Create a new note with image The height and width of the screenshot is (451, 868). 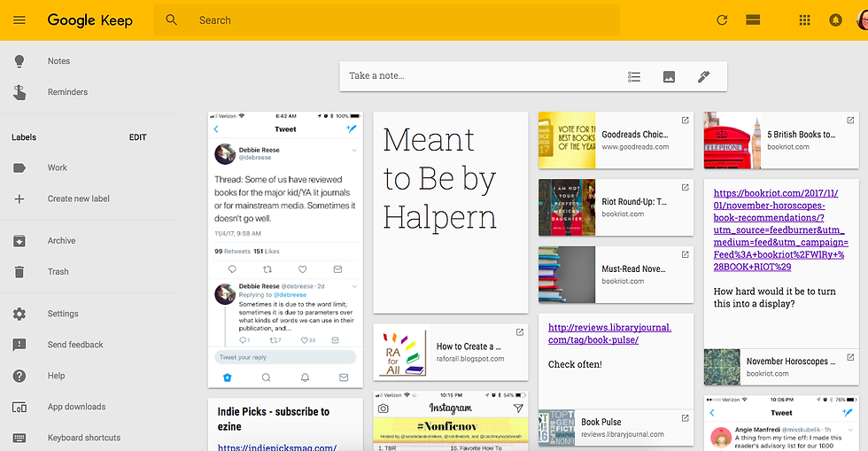point(670,76)
